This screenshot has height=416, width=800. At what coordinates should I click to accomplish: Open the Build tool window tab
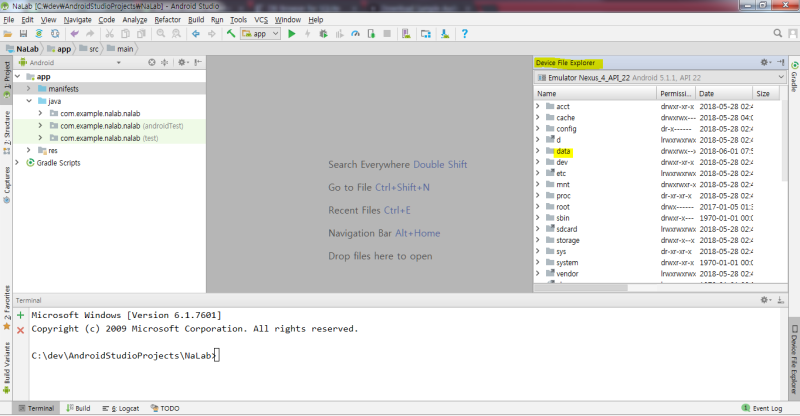point(78,408)
